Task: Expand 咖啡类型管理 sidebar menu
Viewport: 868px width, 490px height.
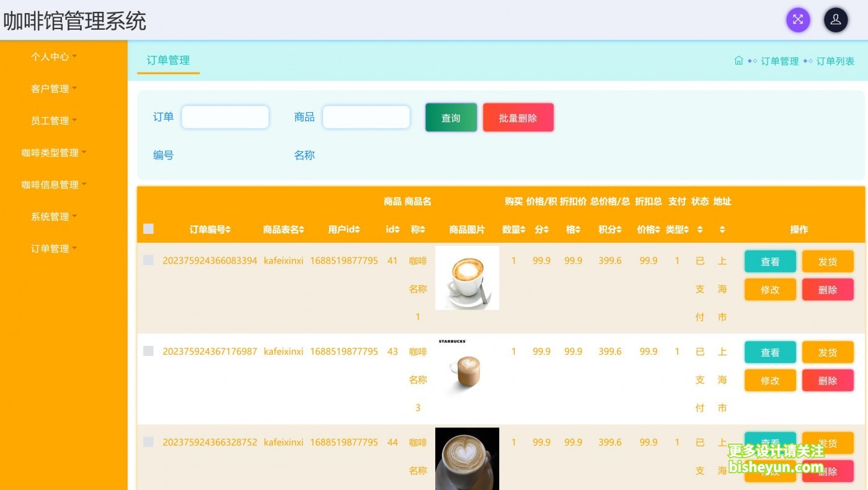Action: (54, 153)
